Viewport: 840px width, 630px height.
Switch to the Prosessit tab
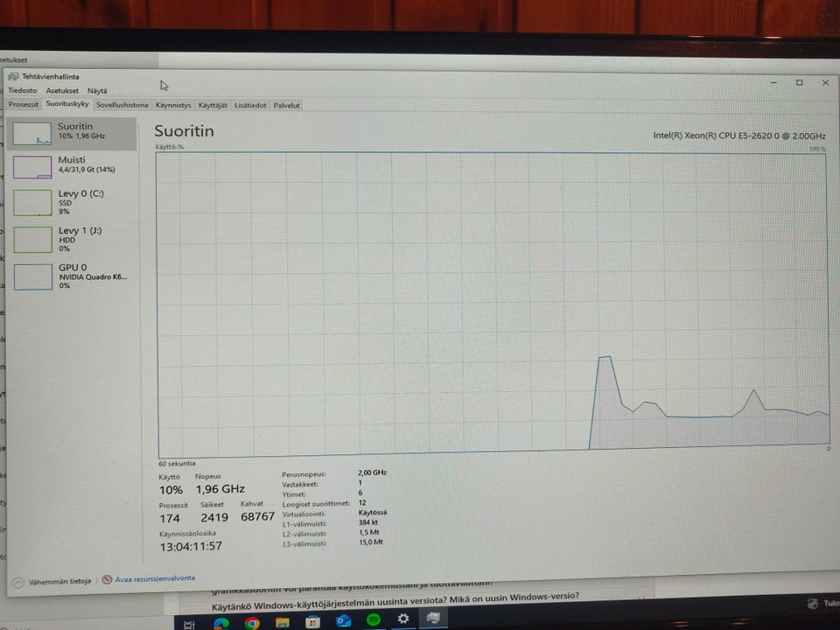pos(24,104)
